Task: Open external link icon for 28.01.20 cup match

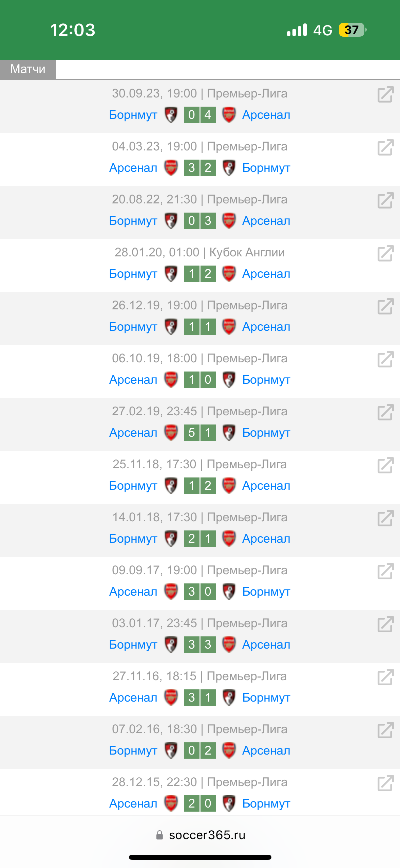Action: pyautogui.click(x=385, y=253)
